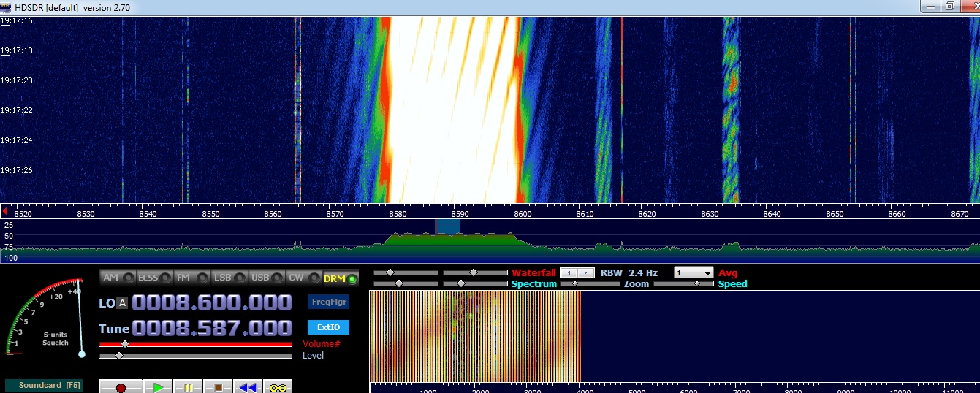Decrease RBW with the left arrow

point(569,272)
